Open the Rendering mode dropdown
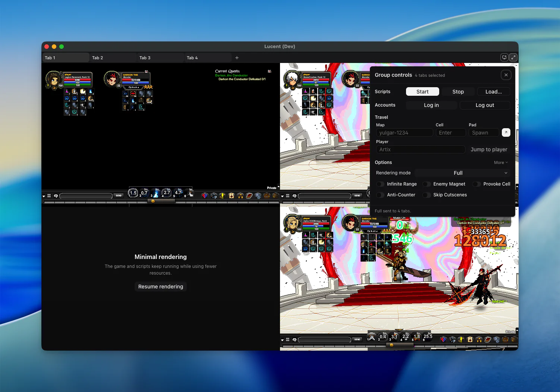Image resolution: width=560 pixels, height=392 pixels. tap(462, 173)
